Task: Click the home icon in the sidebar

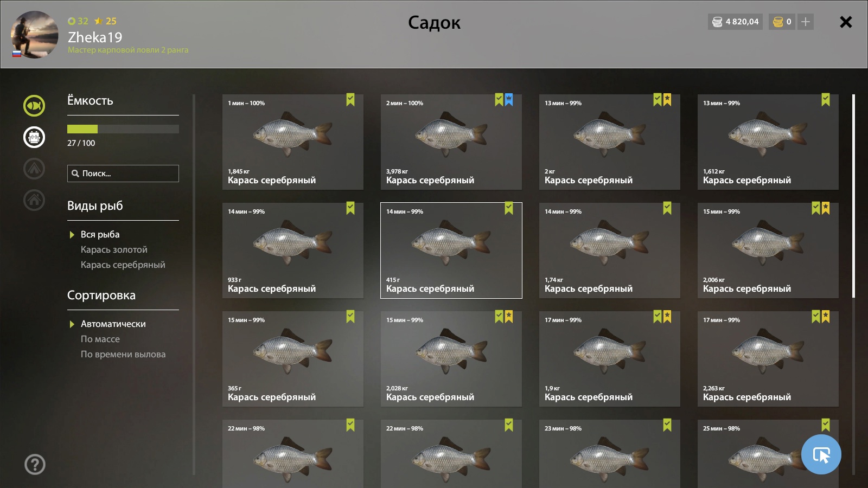Action: [x=34, y=200]
